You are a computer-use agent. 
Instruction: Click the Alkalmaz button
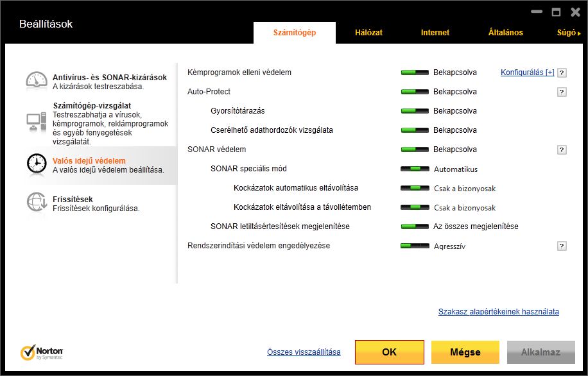point(540,352)
